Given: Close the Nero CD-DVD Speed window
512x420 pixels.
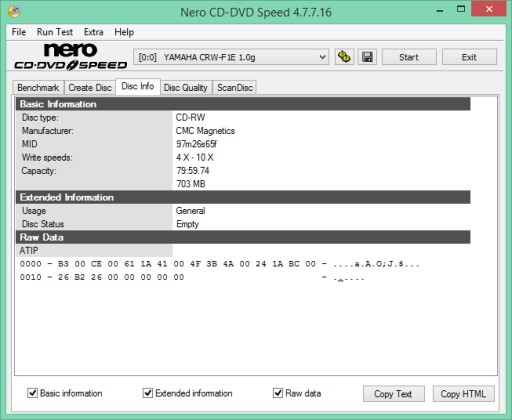Looking at the screenshot, I should (489, 9).
